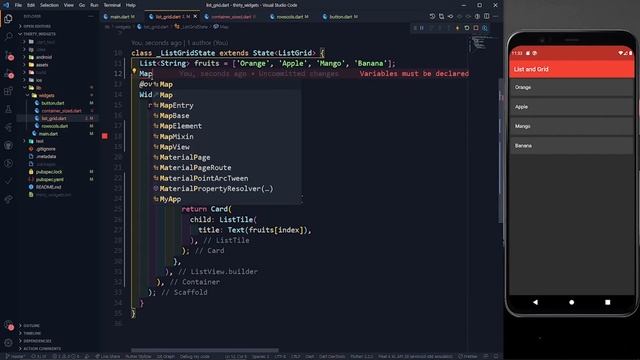
Task: Open the Explorer view in the activity bar
Action: coord(8,19)
